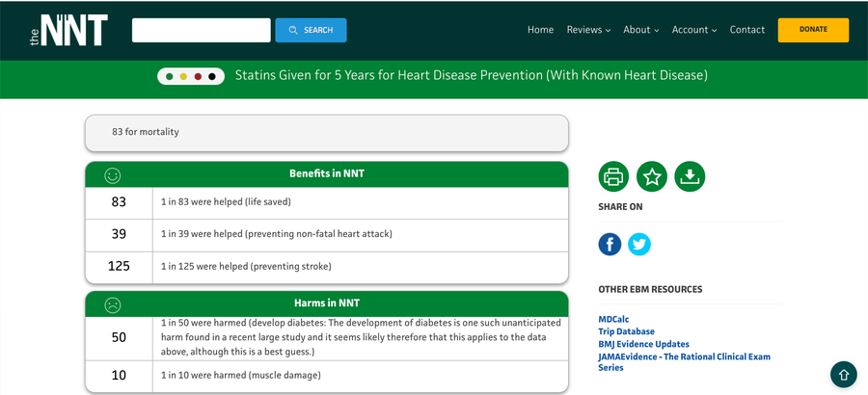Open the Account dropdown menu
This screenshot has width=868, height=395.
694,30
